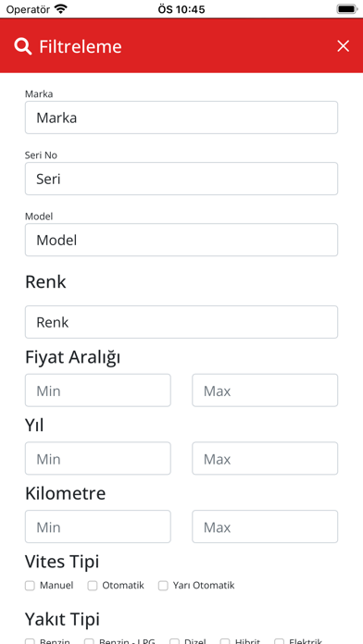Tap the search magnifier icon in the header
Viewport: 363px width, 644px height.
click(x=22, y=46)
